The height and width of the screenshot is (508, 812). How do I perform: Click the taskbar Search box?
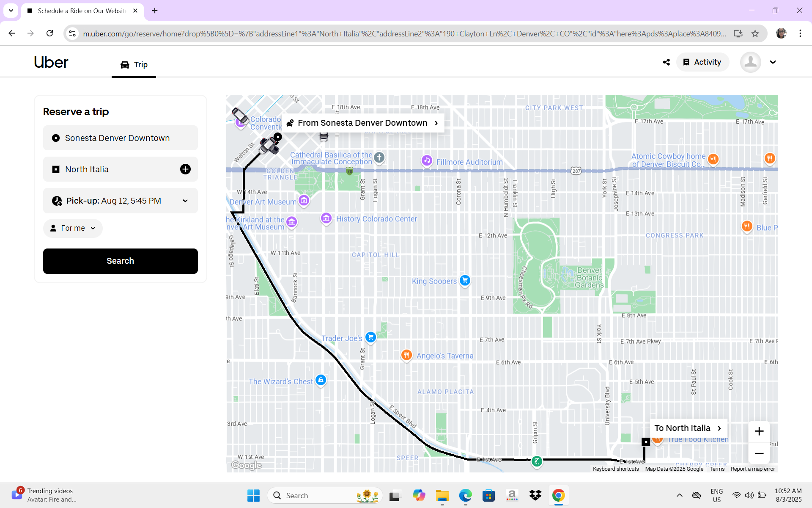(x=325, y=495)
